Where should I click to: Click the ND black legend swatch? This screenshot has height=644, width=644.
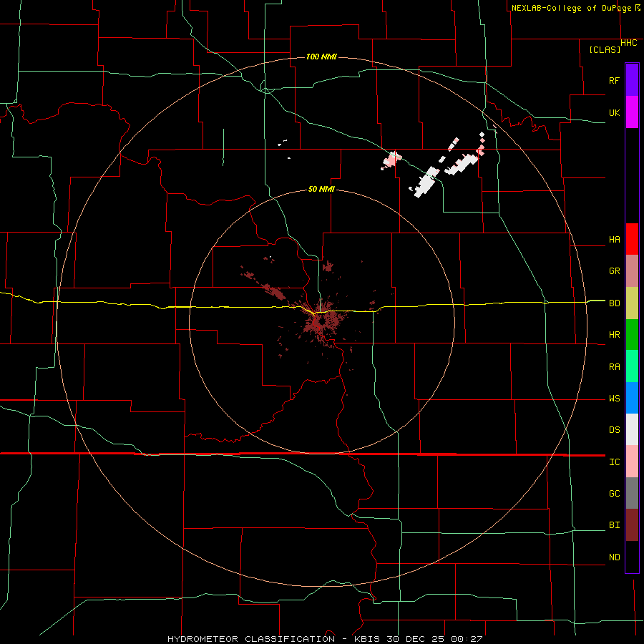point(632,557)
